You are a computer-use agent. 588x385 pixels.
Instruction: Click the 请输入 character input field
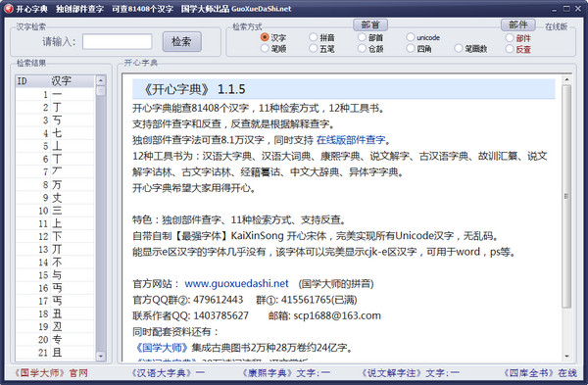118,41
